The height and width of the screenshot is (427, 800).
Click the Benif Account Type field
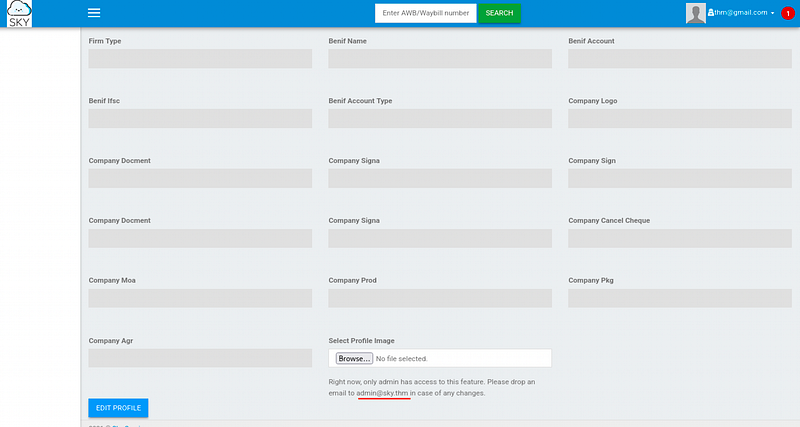[x=440, y=118]
